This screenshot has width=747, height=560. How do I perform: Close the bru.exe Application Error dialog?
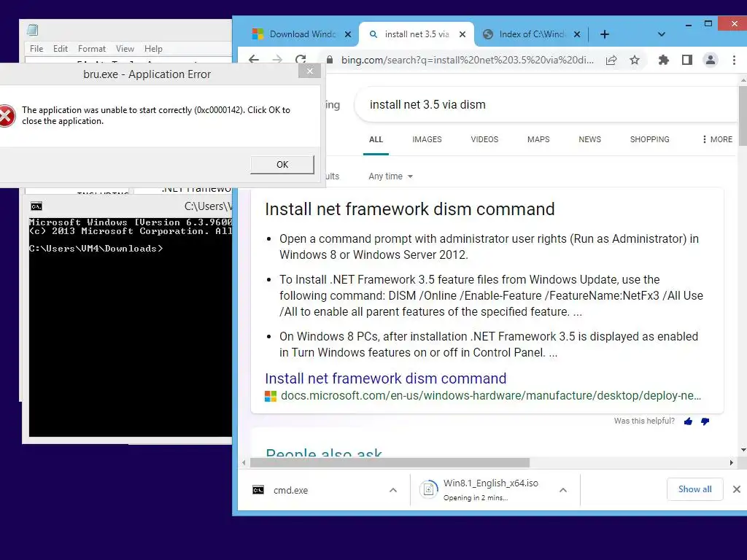pos(309,71)
